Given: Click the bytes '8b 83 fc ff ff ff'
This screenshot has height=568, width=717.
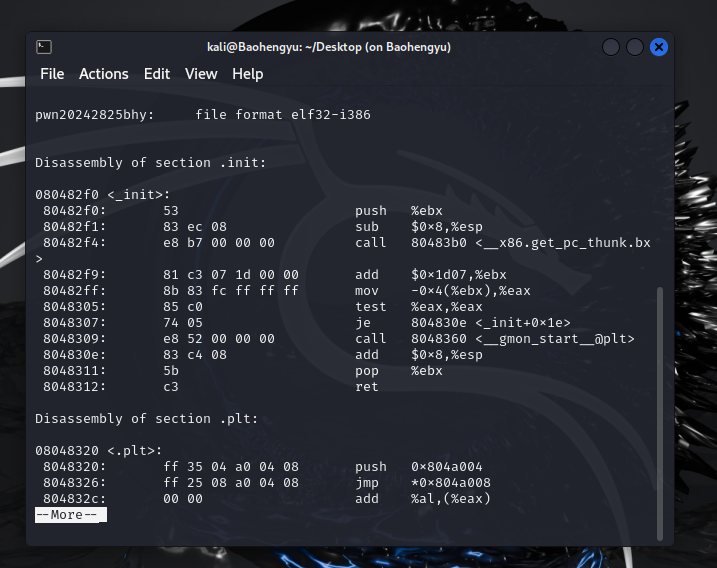Looking at the screenshot, I should coord(231,291).
